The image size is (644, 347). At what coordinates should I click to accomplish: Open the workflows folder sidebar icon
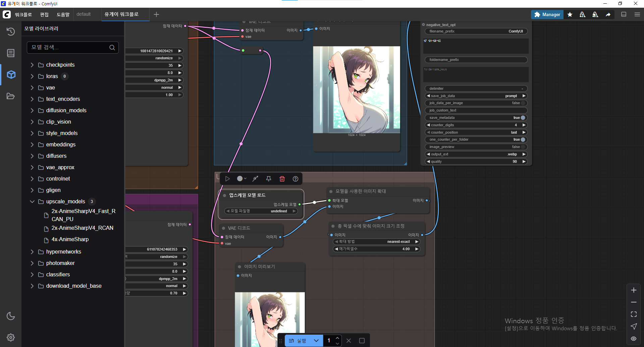click(11, 96)
